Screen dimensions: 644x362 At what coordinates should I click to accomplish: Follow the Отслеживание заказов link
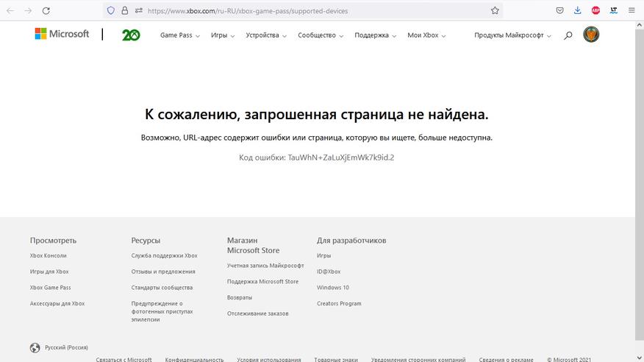[x=257, y=313]
